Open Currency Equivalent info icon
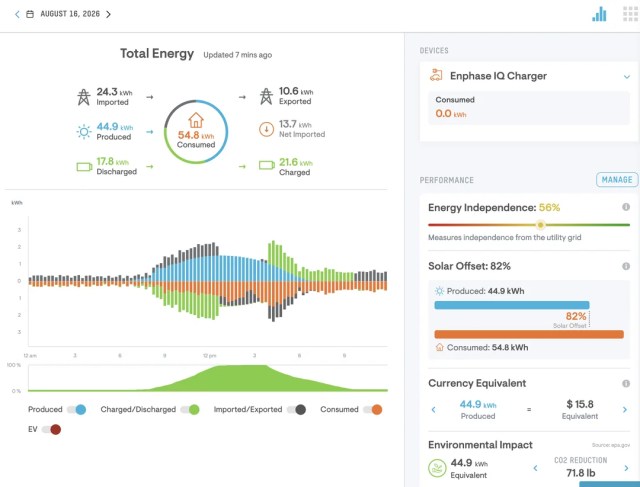This screenshot has width=640, height=487. [x=626, y=383]
